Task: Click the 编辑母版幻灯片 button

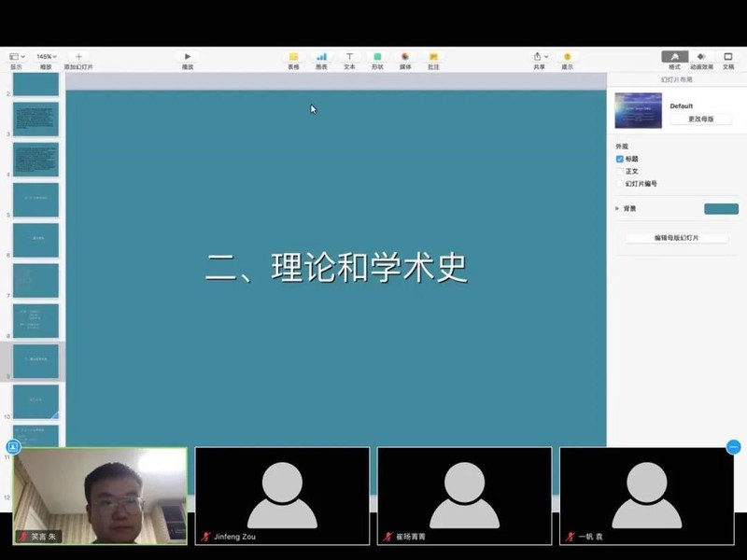Action: 676,238
